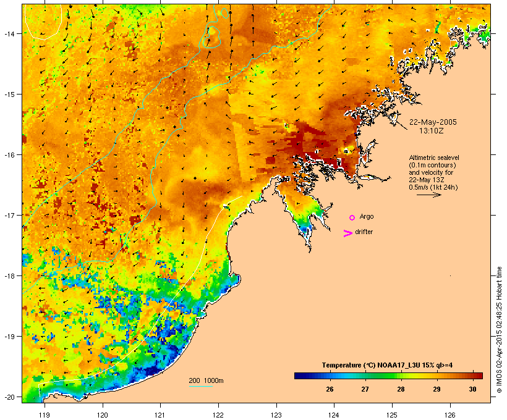Click the '22-May 13Z' caption line

click(426, 180)
